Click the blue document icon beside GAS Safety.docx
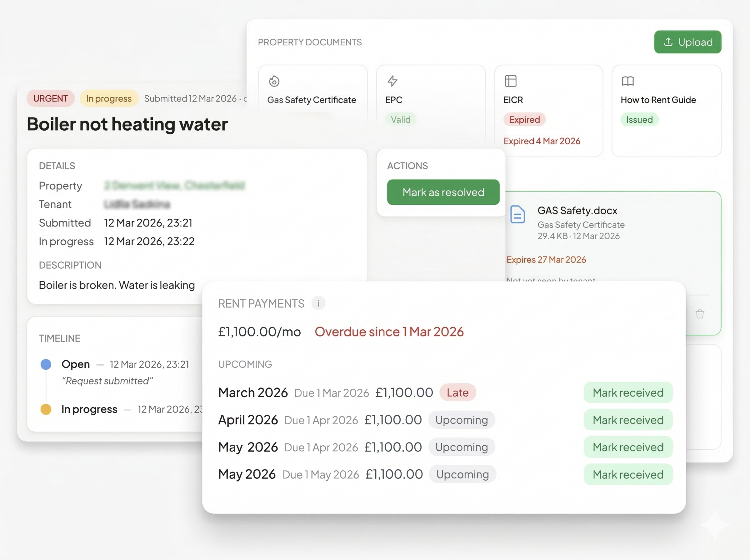The height and width of the screenshot is (560, 750). 517,215
